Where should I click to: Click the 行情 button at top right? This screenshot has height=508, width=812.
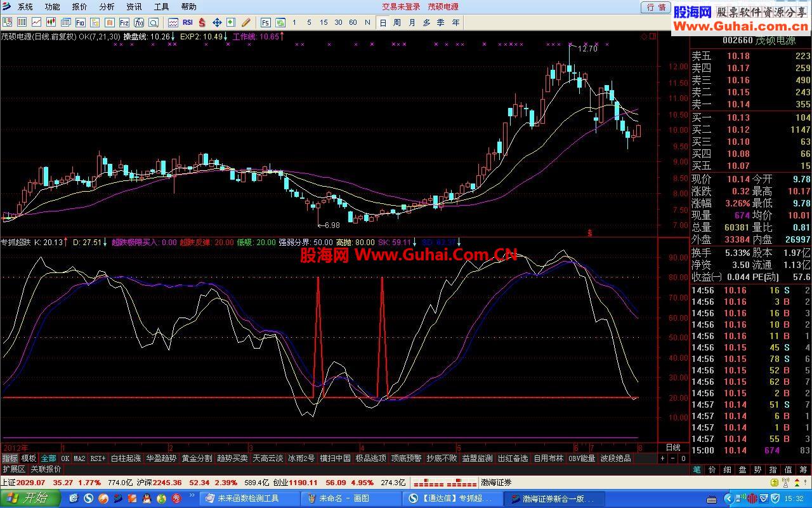pyautogui.click(x=656, y=7)
